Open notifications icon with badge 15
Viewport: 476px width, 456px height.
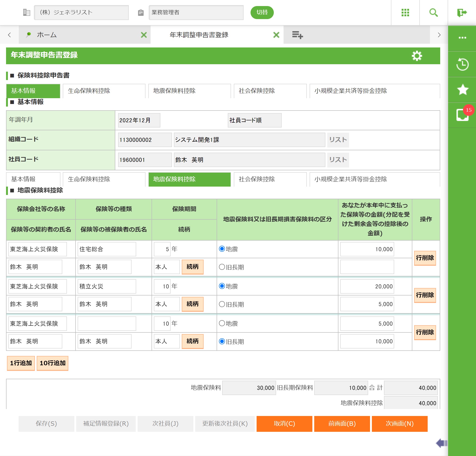click(462, 115)
